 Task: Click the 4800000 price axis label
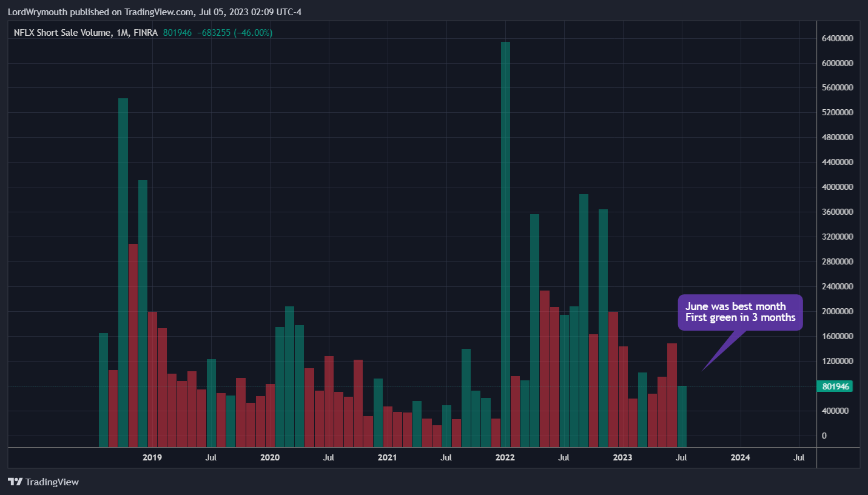coord(838,138)
